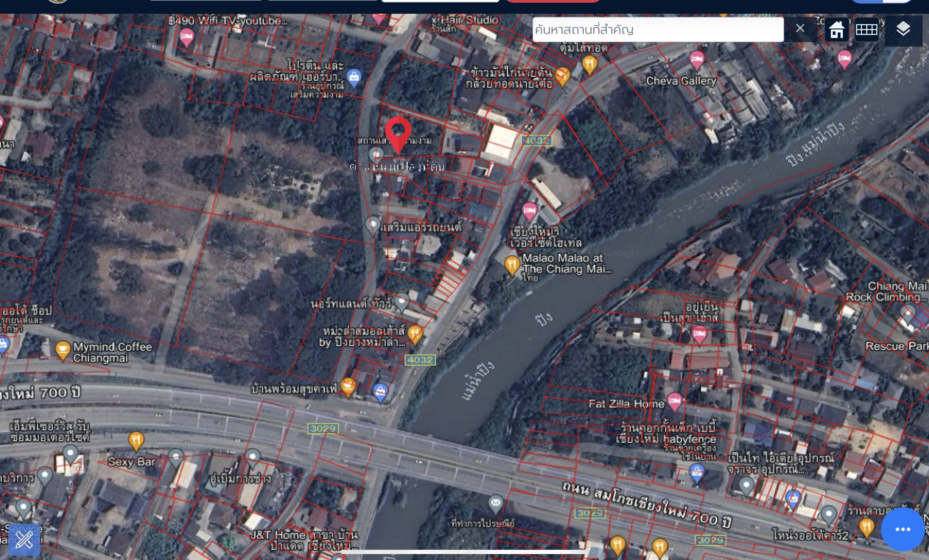Image resolution: width=929 pixels, height=560 pixels.
Task: Select the ruler and pencil measure tool
Action: [x=24, y=540]
